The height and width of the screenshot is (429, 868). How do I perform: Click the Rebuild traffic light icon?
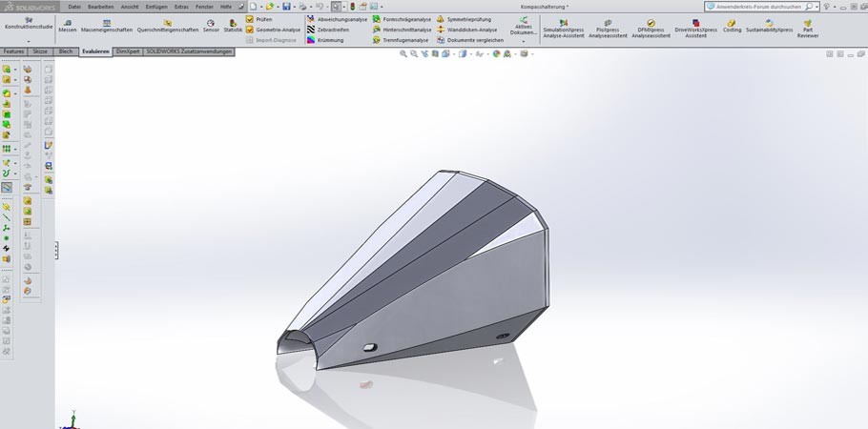coord(352,7)
